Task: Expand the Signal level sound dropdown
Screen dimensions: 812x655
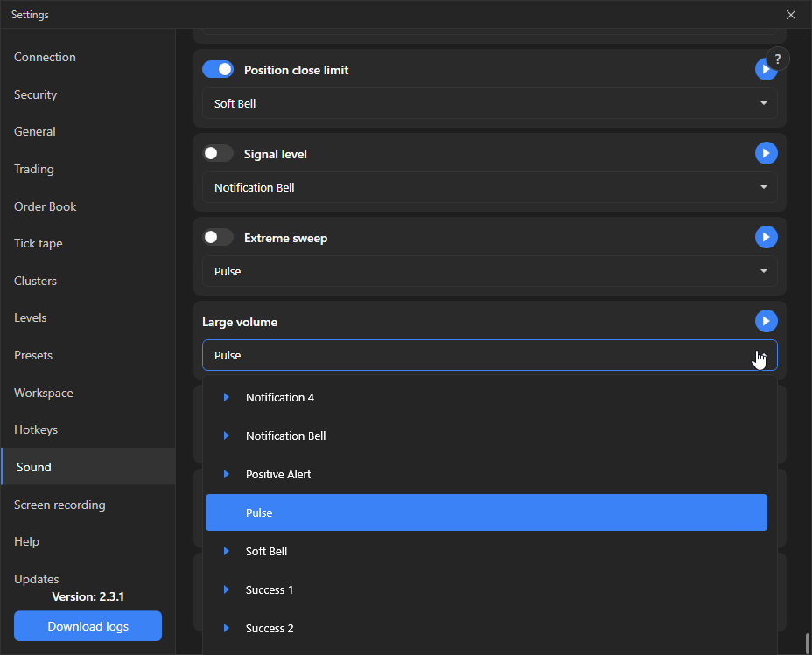Action: pyautogui.click(x=489, y=187)
